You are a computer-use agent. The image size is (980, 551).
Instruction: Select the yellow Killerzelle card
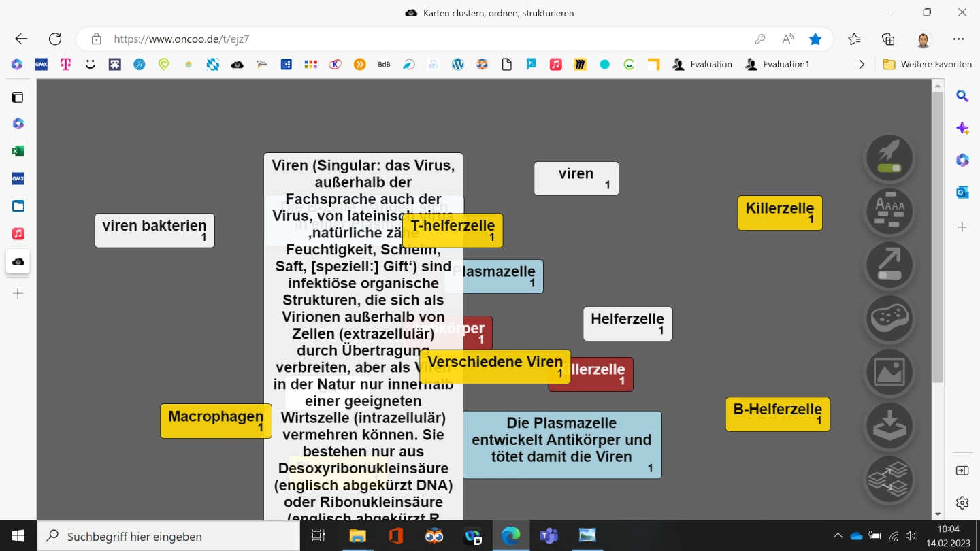click(x=780, y=212)
